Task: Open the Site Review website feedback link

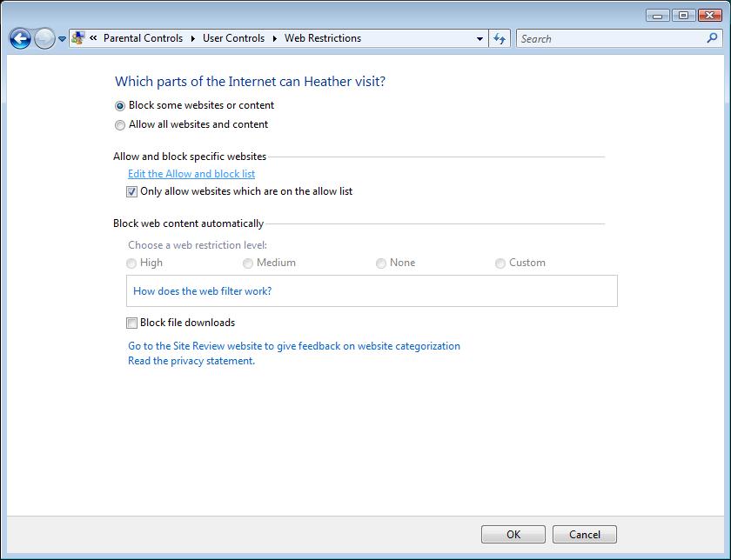Action: (x=294, y=346)
